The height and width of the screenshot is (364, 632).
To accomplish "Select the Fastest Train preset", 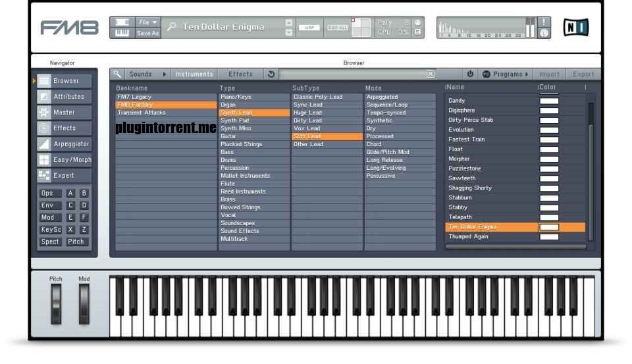I will click(x=515, y=140).
